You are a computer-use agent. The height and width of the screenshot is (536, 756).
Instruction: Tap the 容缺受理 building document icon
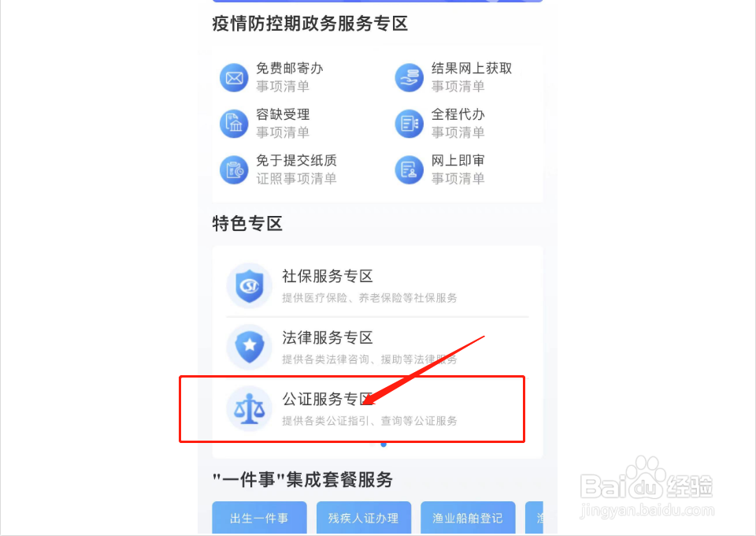(234, 124)
